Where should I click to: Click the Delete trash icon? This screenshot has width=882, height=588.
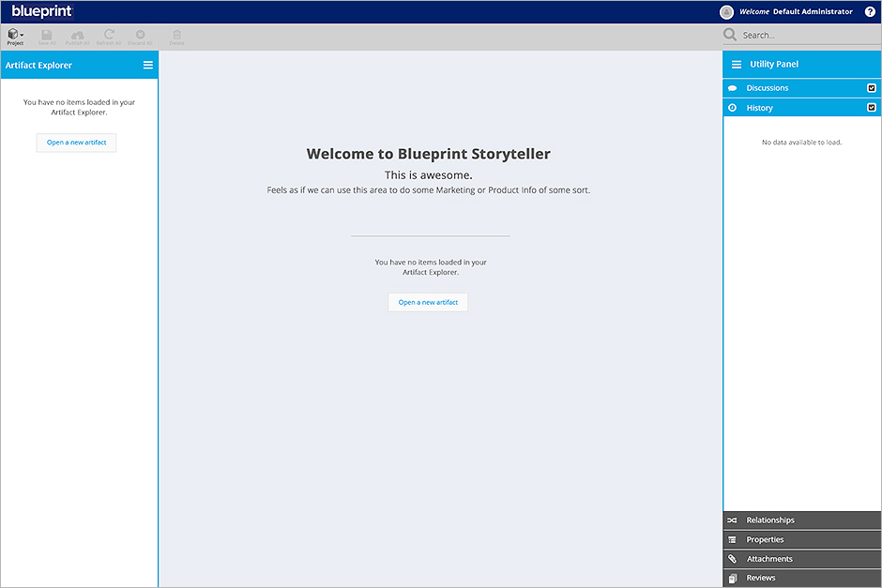tap(176, 38)
